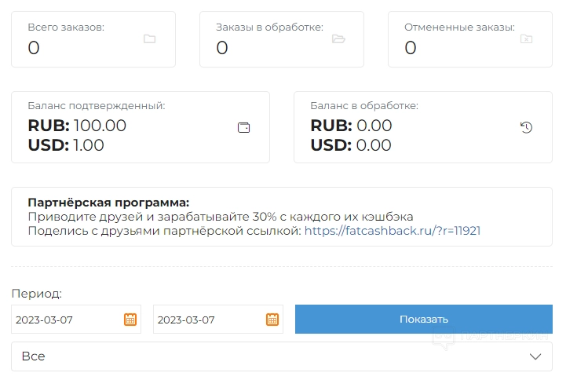588x391 pixels.
Task: Click the cancelled folder icon in Отмененные заказы
Action: (527, 38)
